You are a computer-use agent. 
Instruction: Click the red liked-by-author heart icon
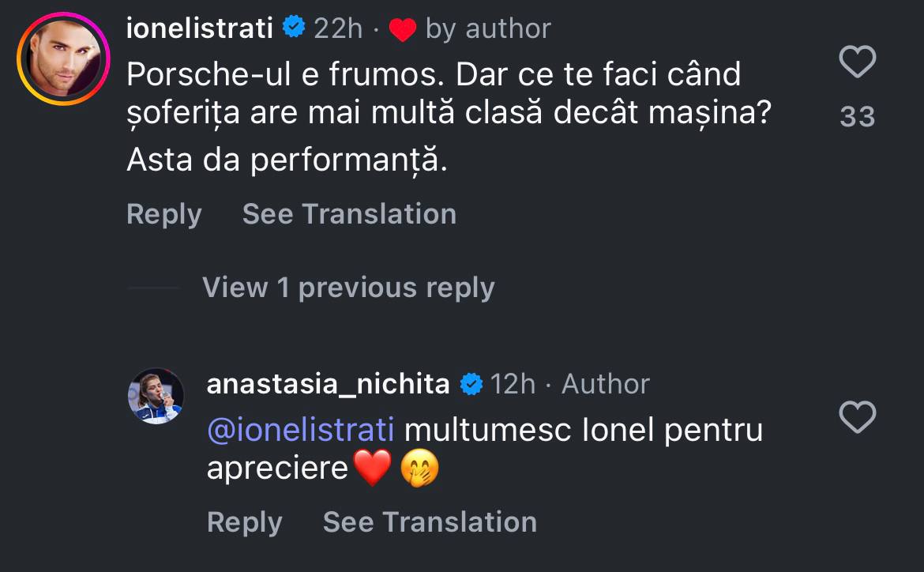coord(403,30)
